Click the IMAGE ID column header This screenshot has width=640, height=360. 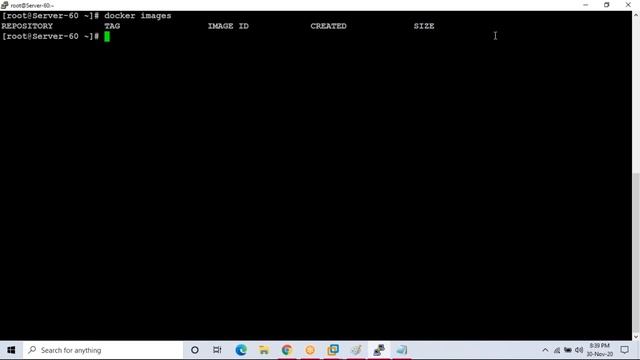pyautogui.click(x=228, y=26)
